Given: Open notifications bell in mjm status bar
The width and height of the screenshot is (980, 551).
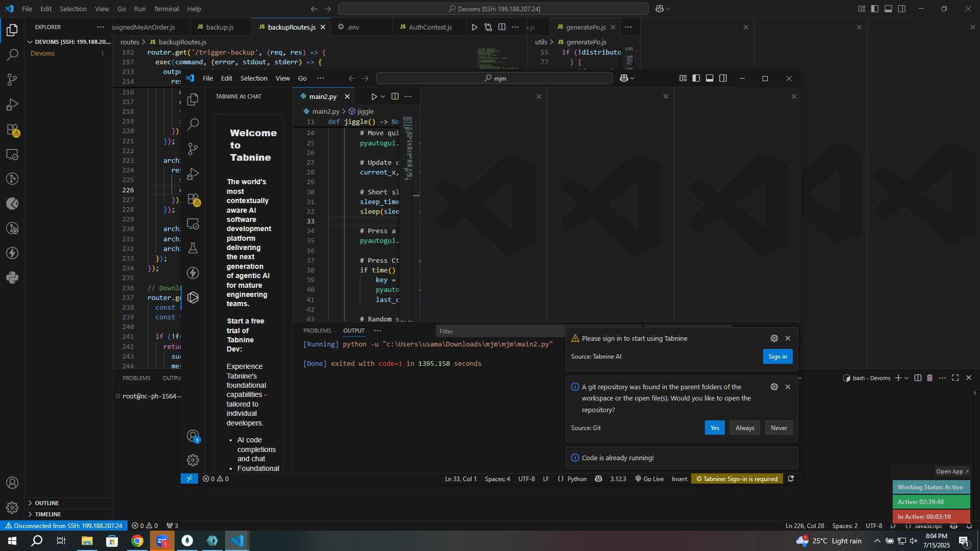Looking at the screenshot, I should point(791,479).
